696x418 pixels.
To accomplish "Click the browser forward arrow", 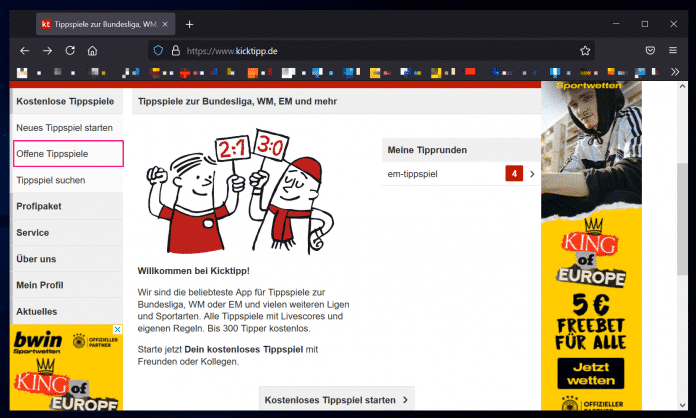I will coord(48,50).
